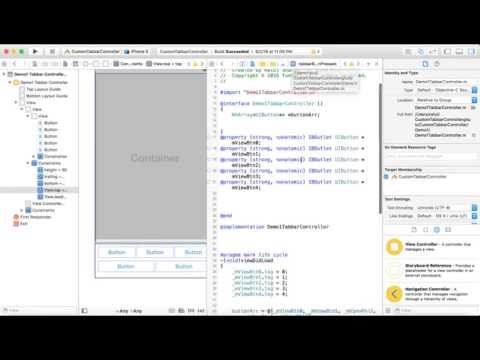Image resolution: width=480 pixels, height=360 pixels.
Task: Open the Resolve Auto Layout Issues menu
Action: click(x=201, y=311)
